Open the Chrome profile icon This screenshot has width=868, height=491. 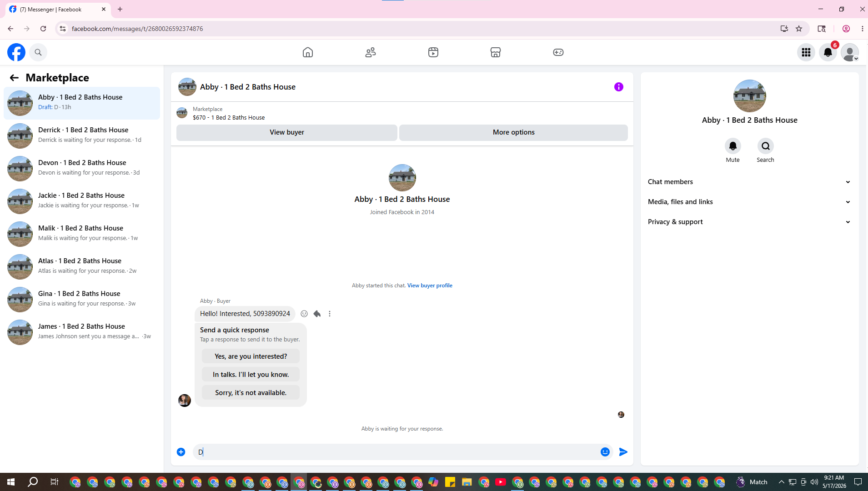846,29
